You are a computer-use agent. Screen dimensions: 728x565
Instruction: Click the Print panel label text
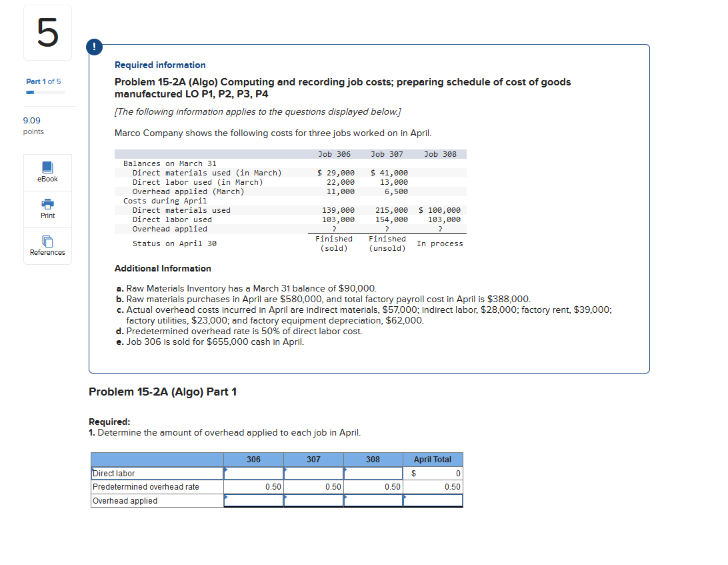point(47,214)
